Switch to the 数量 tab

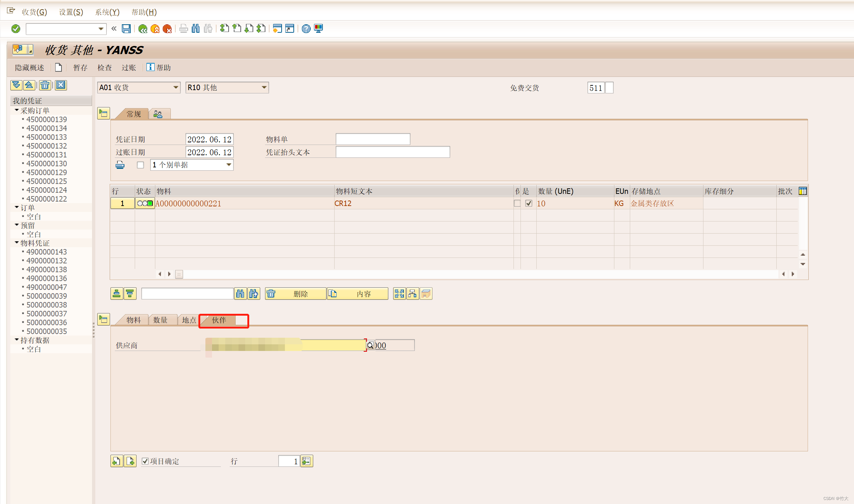[x=160, y=320]
